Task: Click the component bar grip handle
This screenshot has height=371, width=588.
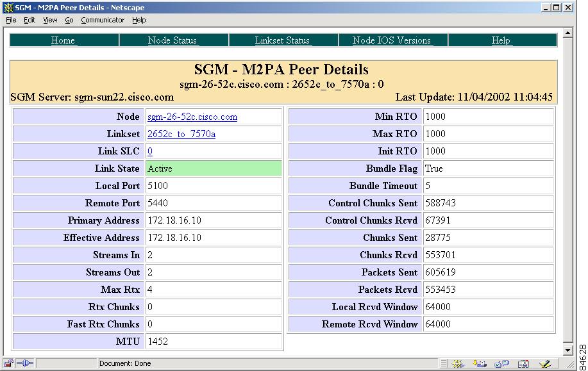Action: pos(444,363)
